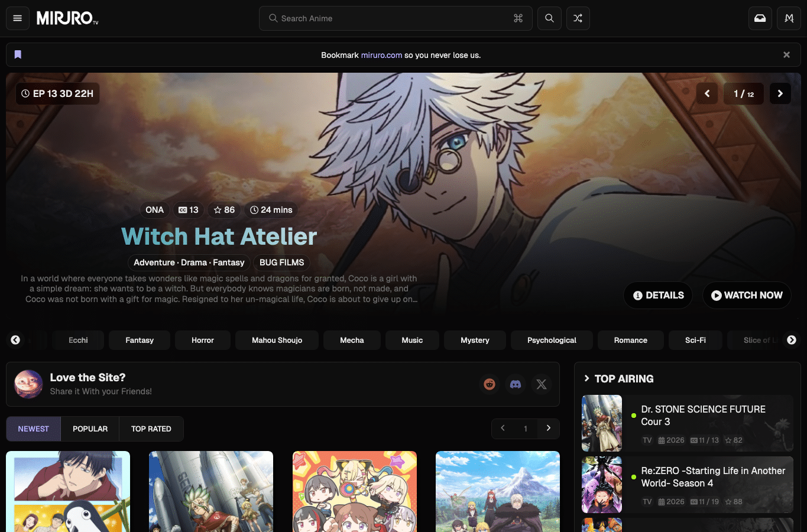Image resolution: width=807 pixels, height=532 pixels.
Task: Click the Search Anime input field
Action: [x=396, y=18]
